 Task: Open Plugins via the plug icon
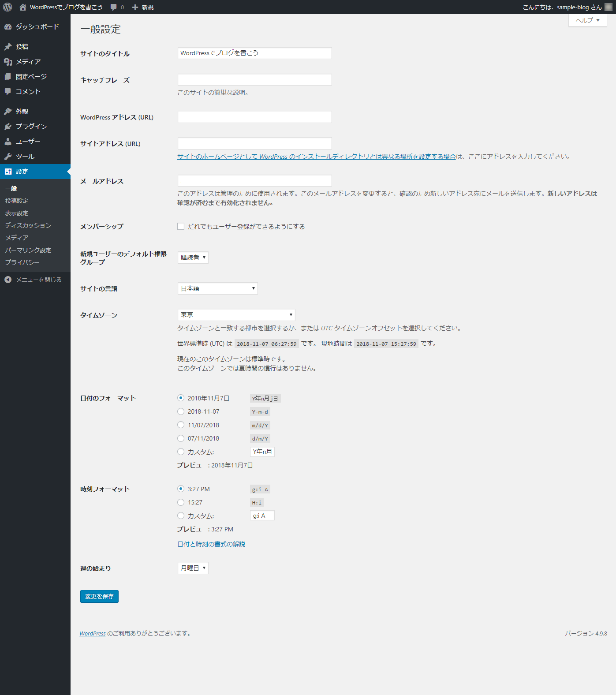click(x=8, y=127)
